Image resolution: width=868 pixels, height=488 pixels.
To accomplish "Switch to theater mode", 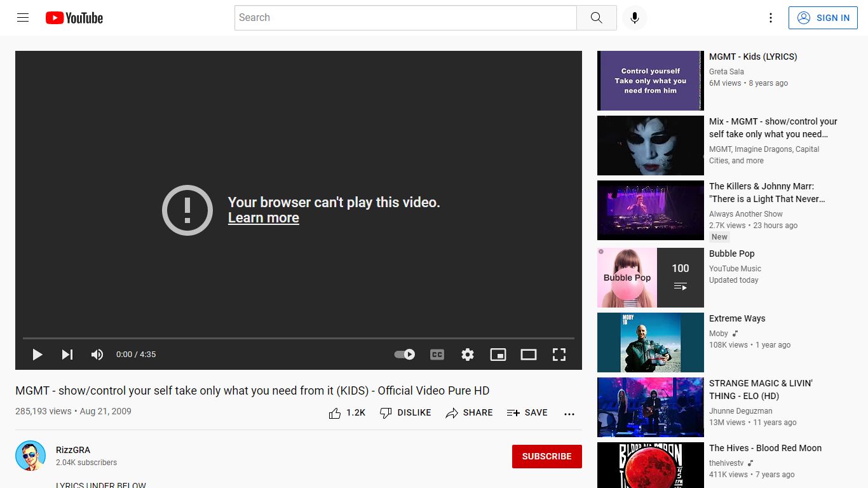I will click(529, 355).
